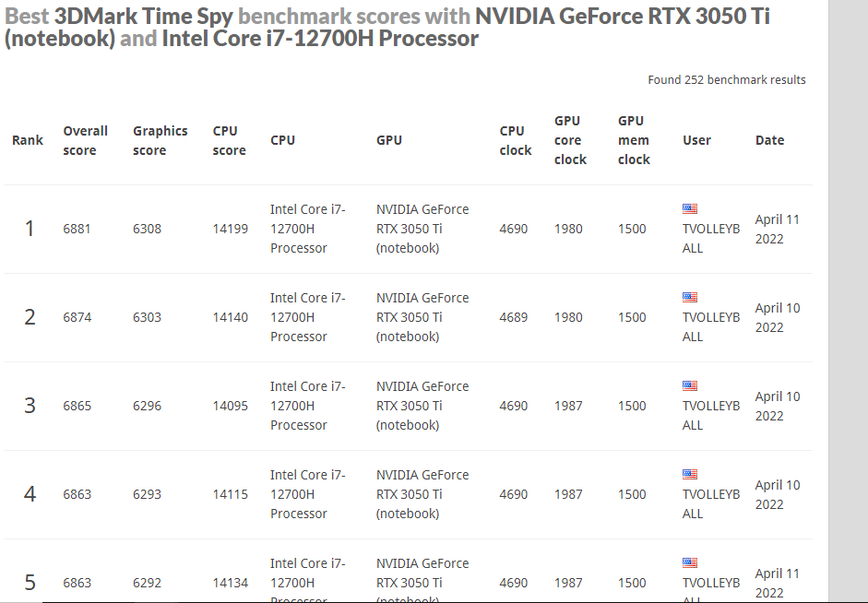Click April 11 2022 date in rank 1 row

(x=778, y=229)
